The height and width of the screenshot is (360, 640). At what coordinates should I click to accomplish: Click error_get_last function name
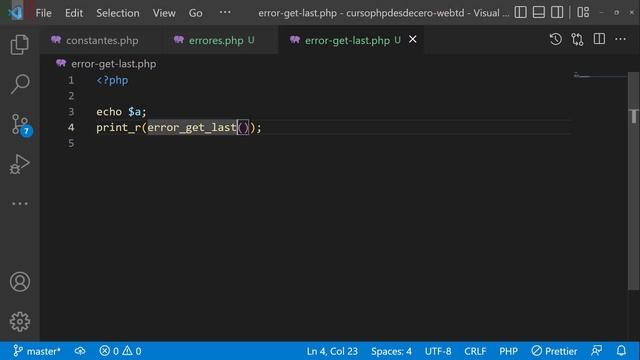[192, 127]
